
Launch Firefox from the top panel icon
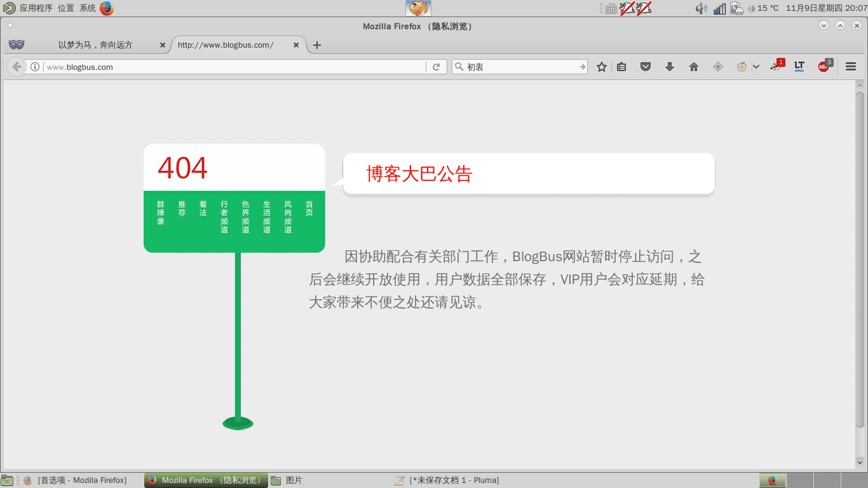point(107,8)
